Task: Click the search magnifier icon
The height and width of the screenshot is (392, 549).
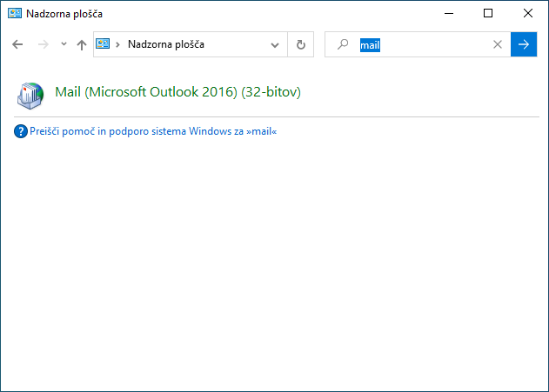Action: 343,44
